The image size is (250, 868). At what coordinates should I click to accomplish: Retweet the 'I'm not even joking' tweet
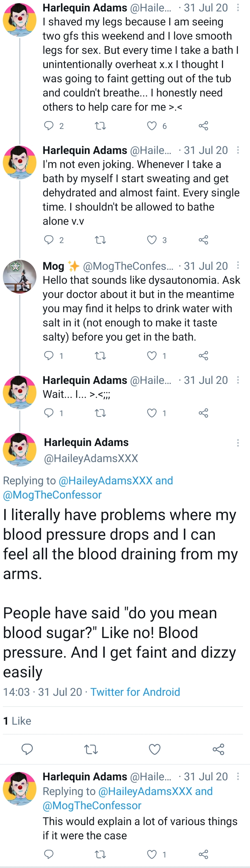100,240
